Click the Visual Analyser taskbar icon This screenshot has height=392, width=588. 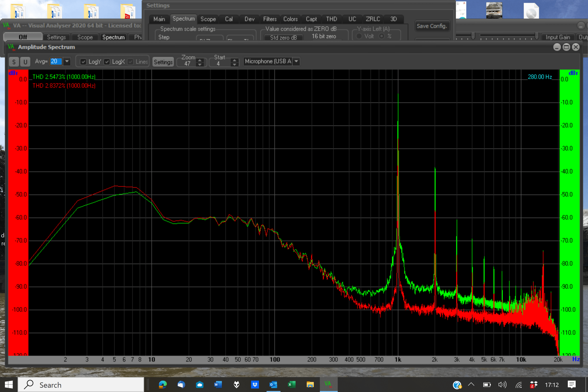328,385
